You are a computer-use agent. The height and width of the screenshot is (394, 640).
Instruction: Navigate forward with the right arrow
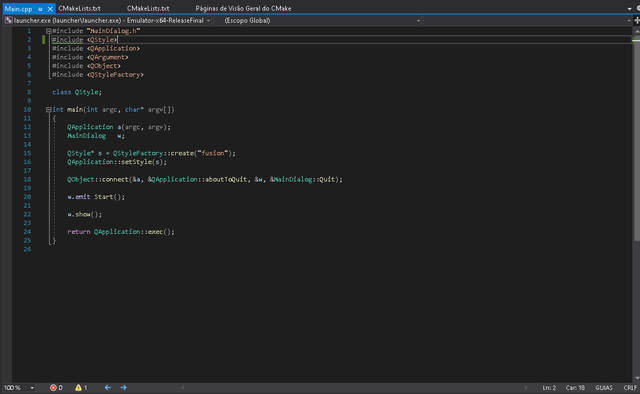coord(123,387)
